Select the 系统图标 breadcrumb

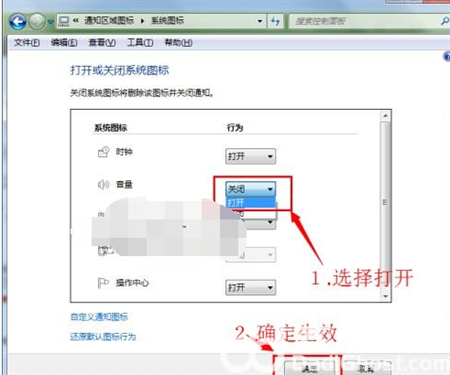pyautogui.click(x=167, y=21)
